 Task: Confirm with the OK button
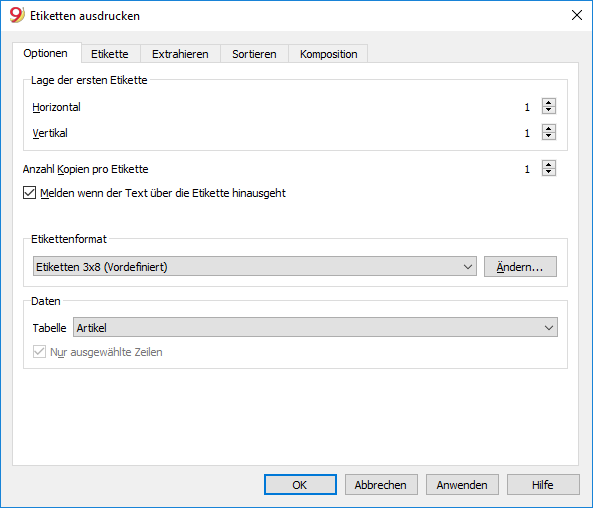(x=300, y=485)
